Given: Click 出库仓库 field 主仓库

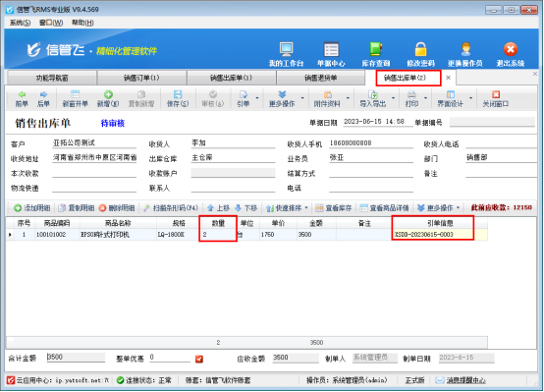Looking at the screenshot, I should 233,157.
